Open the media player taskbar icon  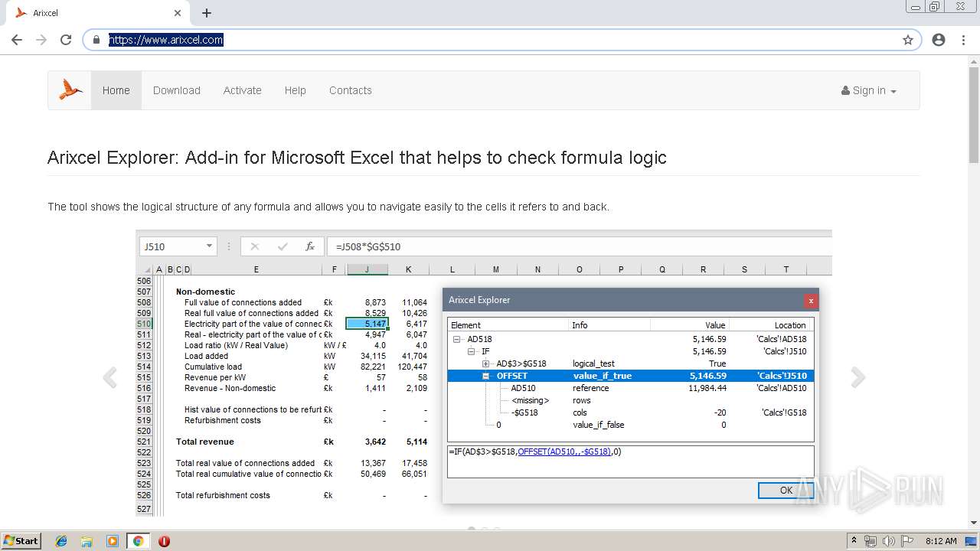[113, 541]
